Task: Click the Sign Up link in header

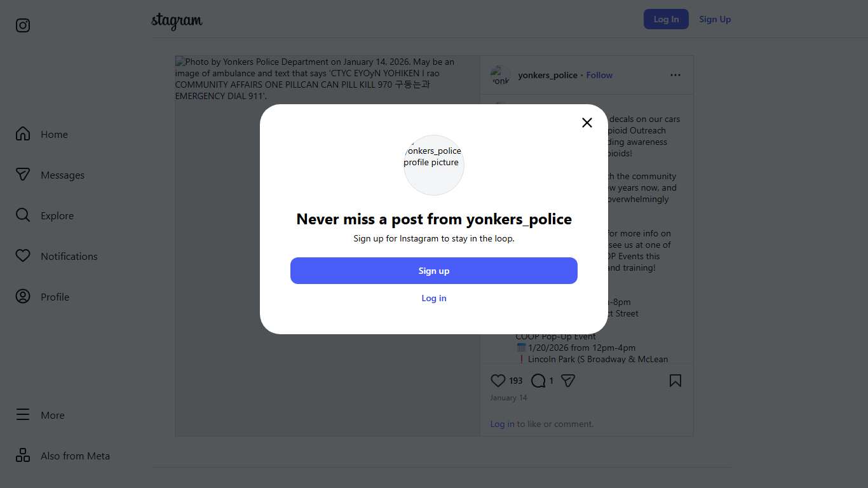Action: pos(715,19)
